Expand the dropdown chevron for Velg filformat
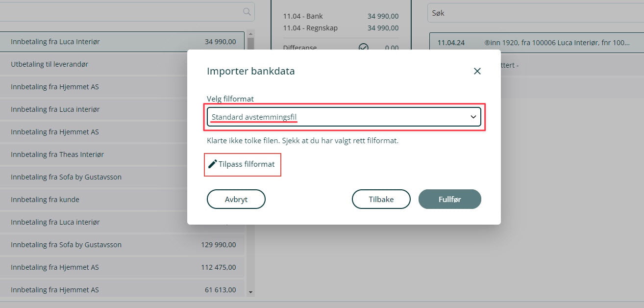This screenshot has width=644, height=308. point(473,117)
